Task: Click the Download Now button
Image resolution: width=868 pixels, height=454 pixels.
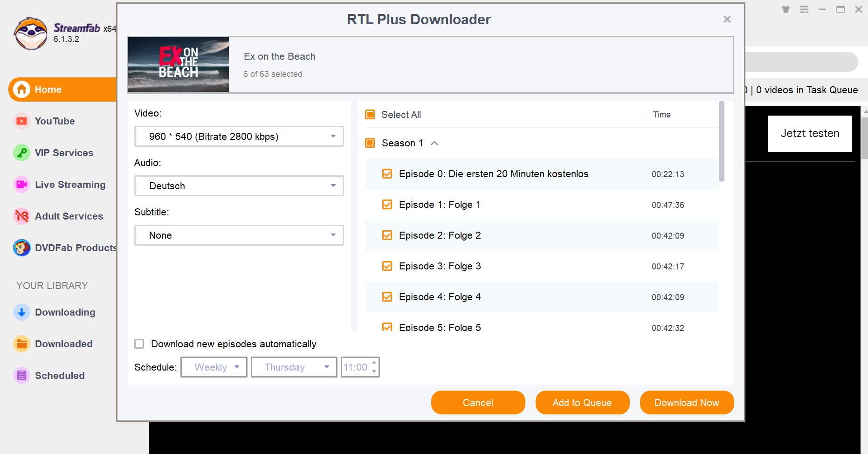Action: click(687, 403)
